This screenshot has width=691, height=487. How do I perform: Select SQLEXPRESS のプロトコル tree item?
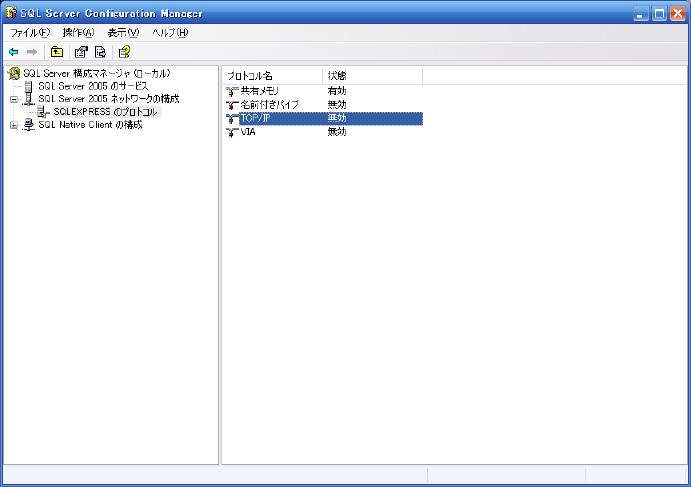click(105, 112)
